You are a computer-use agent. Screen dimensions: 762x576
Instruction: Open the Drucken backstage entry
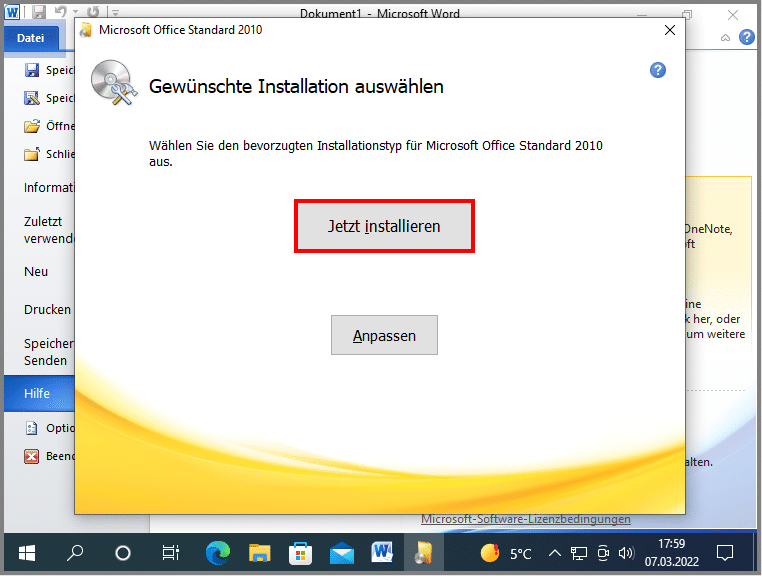pos(47,309)
